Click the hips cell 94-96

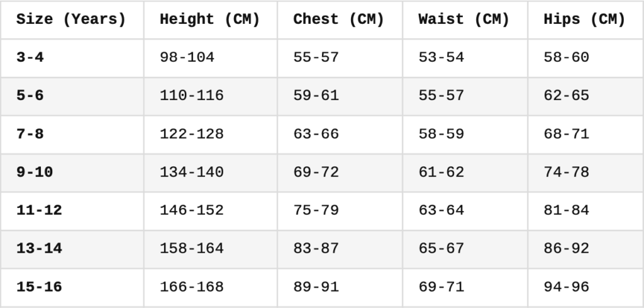pyautogui.click(x=567, y=287)
